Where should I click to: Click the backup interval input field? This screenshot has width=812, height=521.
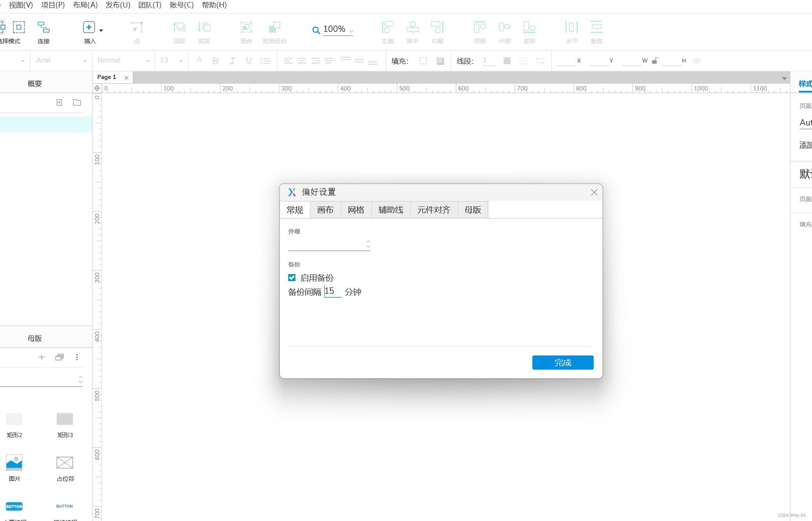tap(332, 291)
